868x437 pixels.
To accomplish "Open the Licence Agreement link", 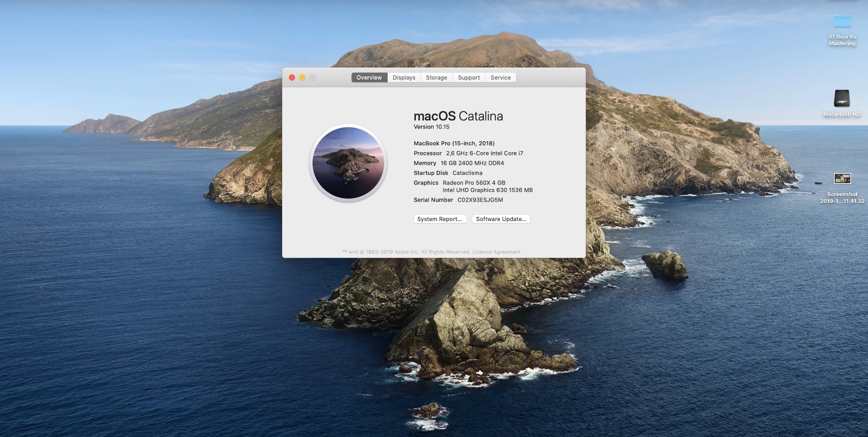I will pos(497,252).
